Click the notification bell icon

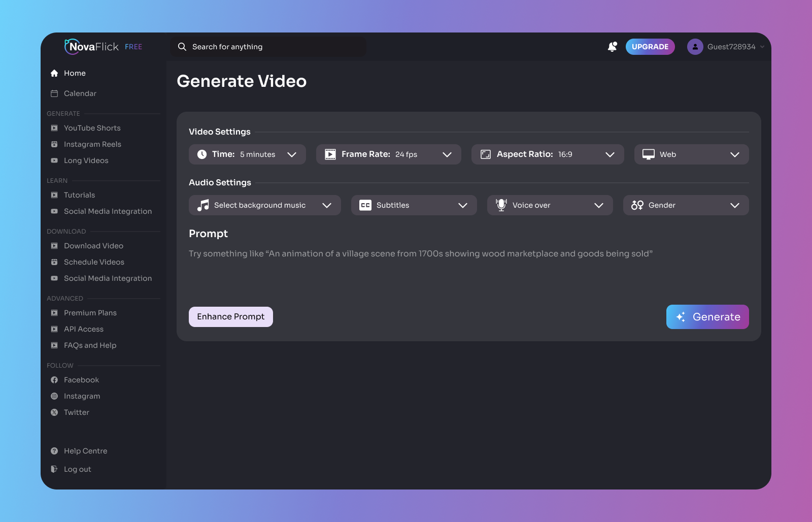612,47
